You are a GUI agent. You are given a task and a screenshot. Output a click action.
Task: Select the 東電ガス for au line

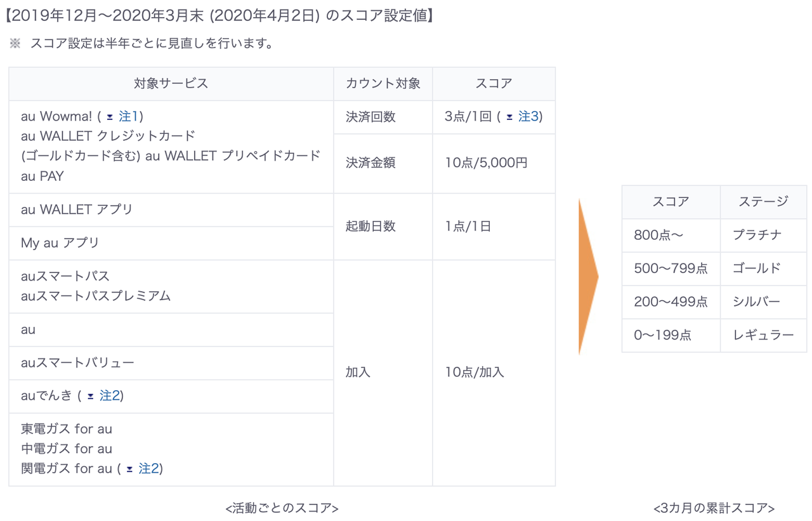click(67, 429)
